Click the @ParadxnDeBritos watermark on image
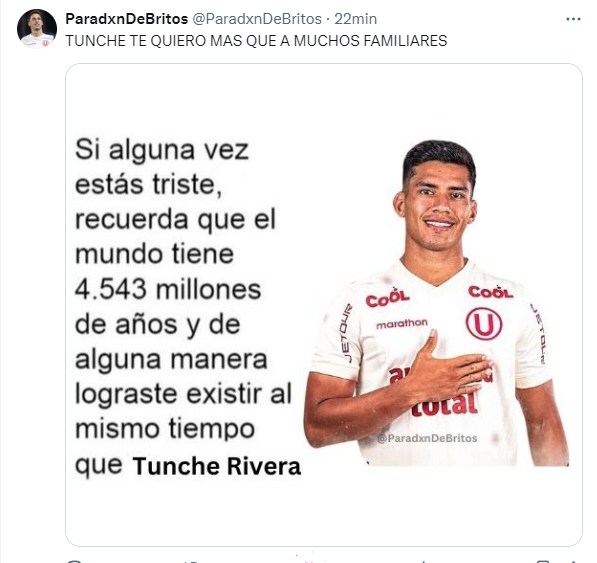The image size is (597, 563). tap(427, 438)
